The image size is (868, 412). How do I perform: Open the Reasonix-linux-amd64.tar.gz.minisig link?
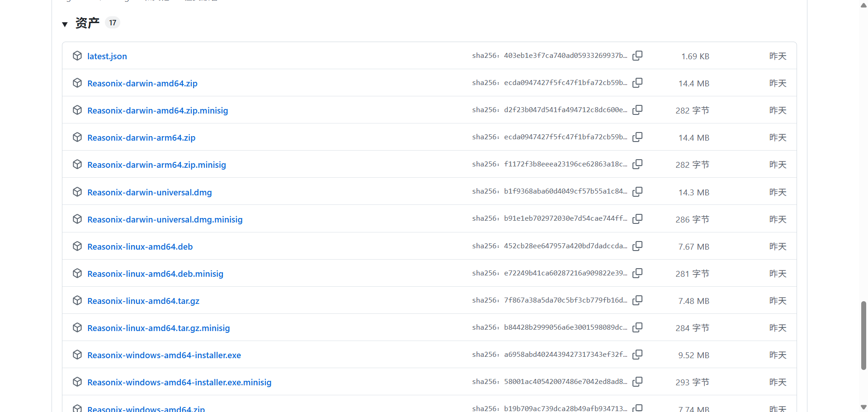(x=159, y=328)
